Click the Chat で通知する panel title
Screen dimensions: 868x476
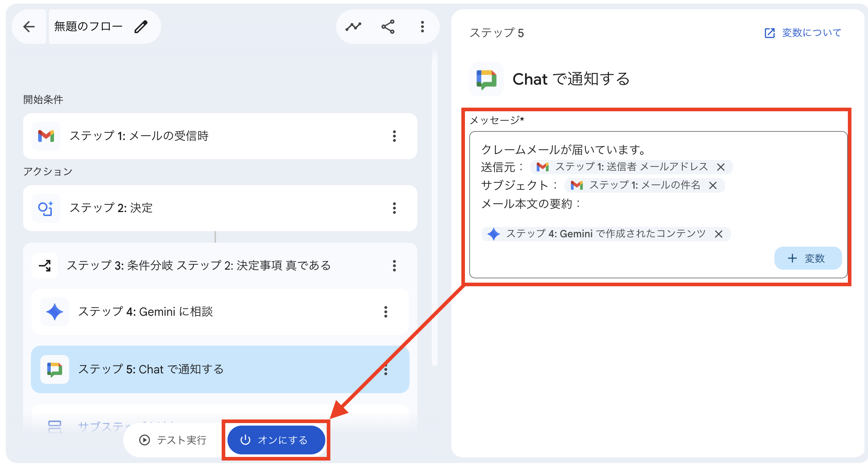[x=571, y=79]
